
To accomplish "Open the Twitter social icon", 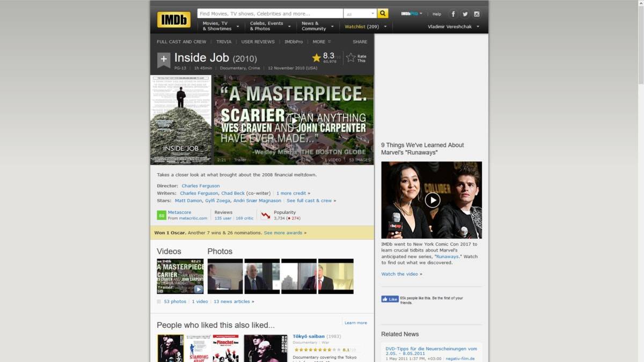I will click(465, 14).
